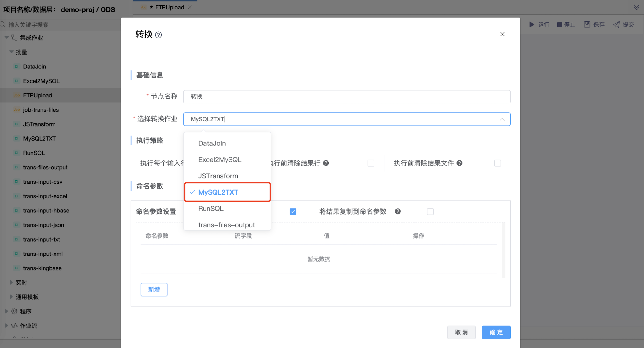Click the 提交 paper-plane icon

[x=616, y=24]
